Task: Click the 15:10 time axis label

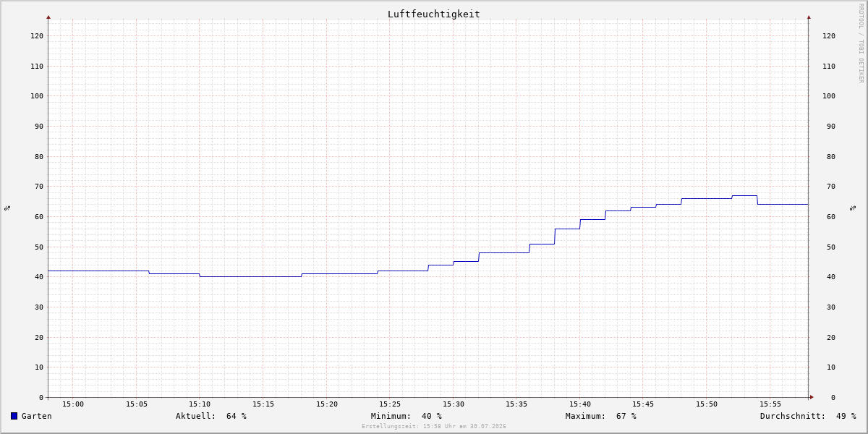Action: pyautogui.click(x=200, y=404)
